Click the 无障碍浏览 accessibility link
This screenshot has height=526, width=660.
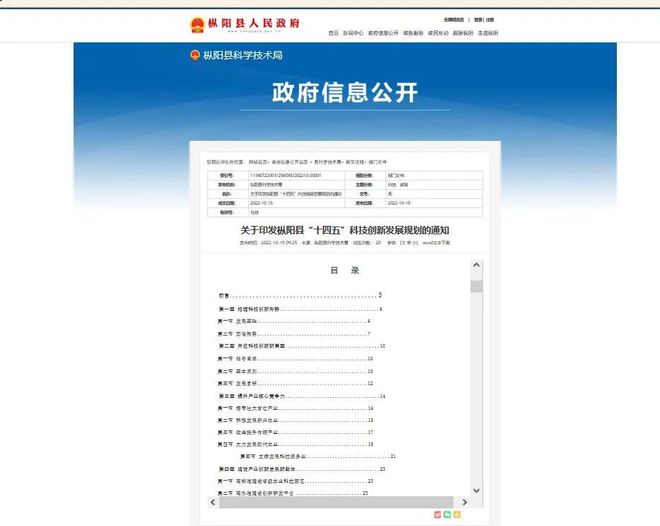click(x=453, y=20)
